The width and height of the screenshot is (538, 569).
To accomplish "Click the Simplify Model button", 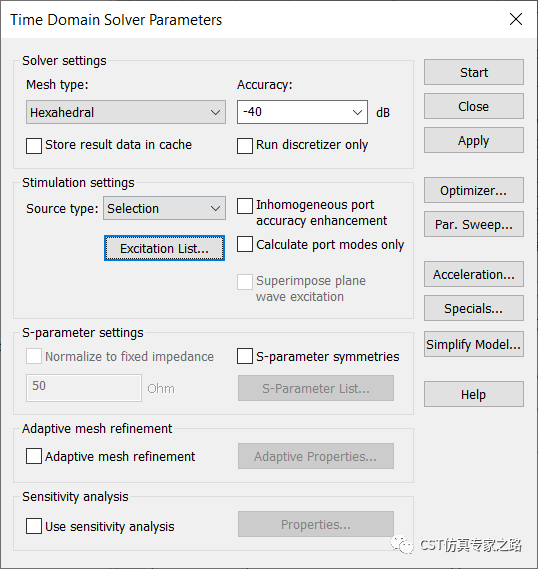I will 473,344.
